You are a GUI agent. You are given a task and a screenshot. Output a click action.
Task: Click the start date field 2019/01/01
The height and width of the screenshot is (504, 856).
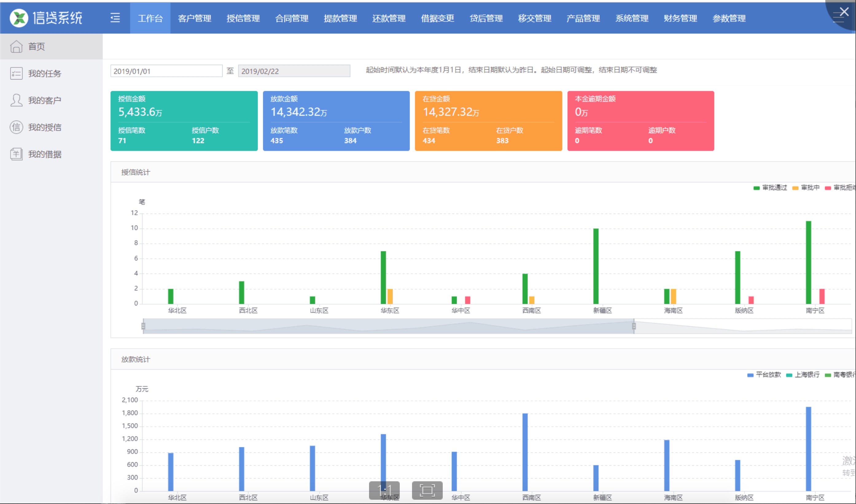coord(166,71)
